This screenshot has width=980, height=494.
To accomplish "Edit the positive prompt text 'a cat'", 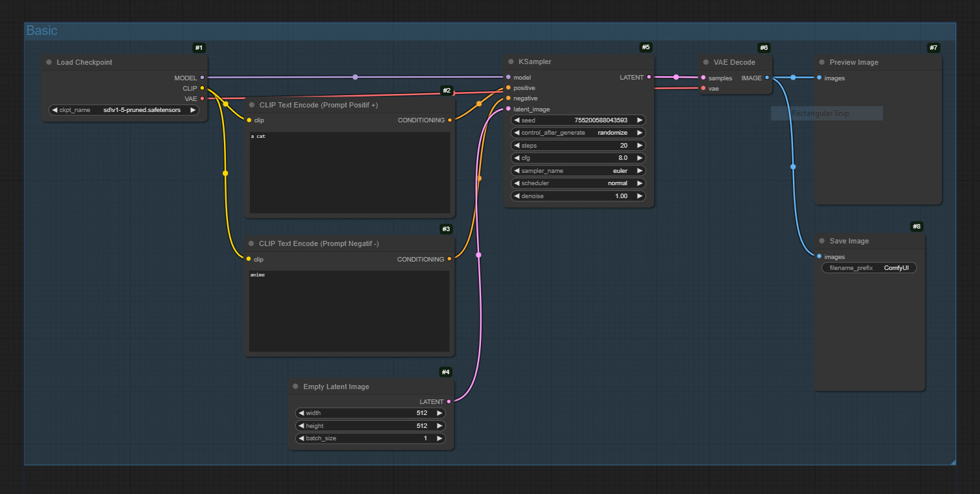I will point(350,172).
